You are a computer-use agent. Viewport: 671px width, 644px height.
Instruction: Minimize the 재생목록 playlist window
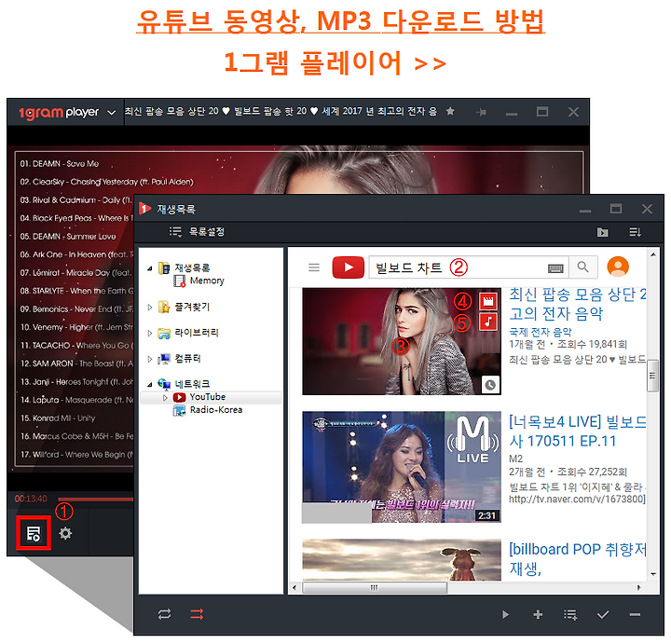(585, 211)
